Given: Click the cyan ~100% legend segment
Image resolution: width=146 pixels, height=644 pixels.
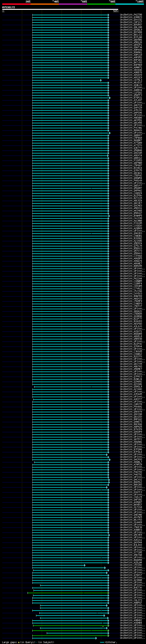Looking at the screenshot, I should [130, 4].
